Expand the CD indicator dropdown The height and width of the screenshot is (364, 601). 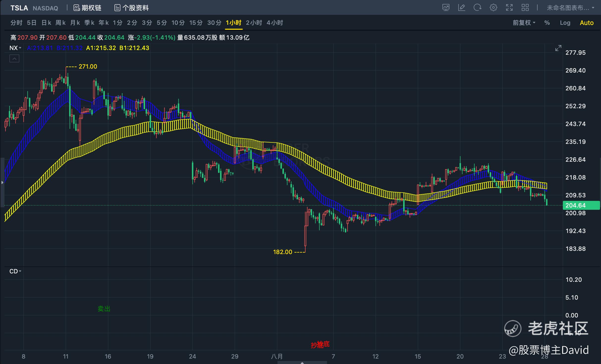click(15, 271)
